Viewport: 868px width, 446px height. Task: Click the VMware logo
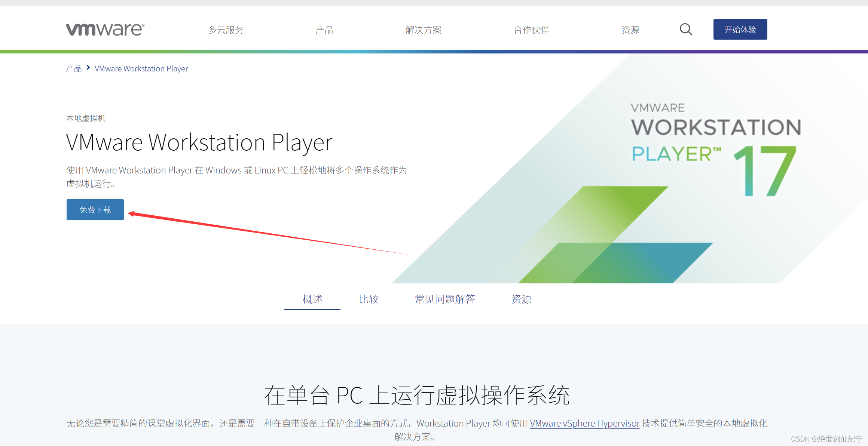(x=105, y=30)
